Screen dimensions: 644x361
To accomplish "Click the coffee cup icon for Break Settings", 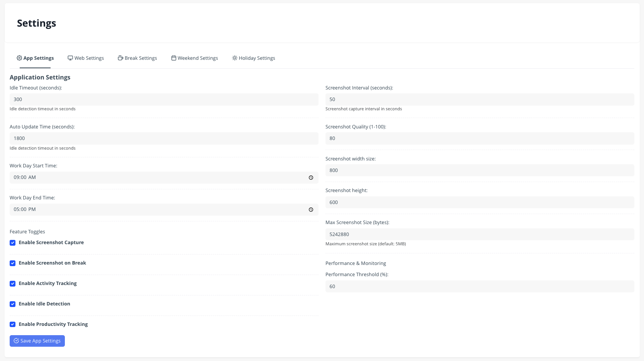I will pyautogui.click(x=120, y=58).
